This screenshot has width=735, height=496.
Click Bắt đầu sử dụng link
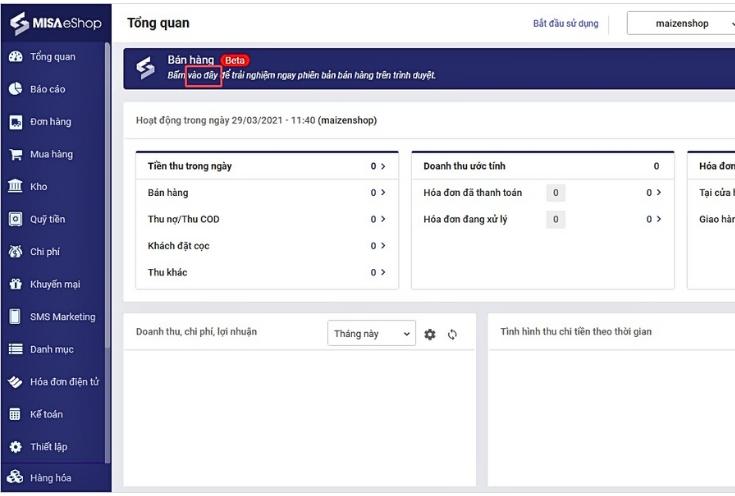(x=566, y=23)
